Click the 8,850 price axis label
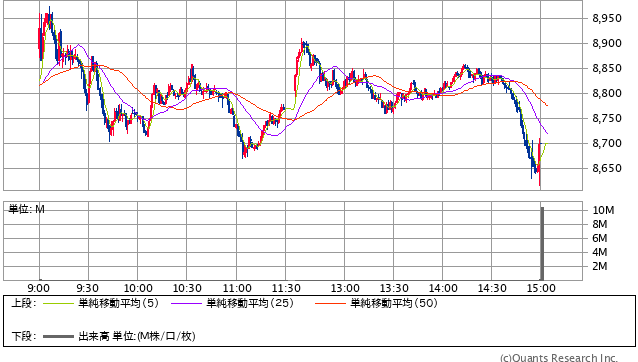Image resolution: width=638 pixels, height=362 pixels. 607,68
